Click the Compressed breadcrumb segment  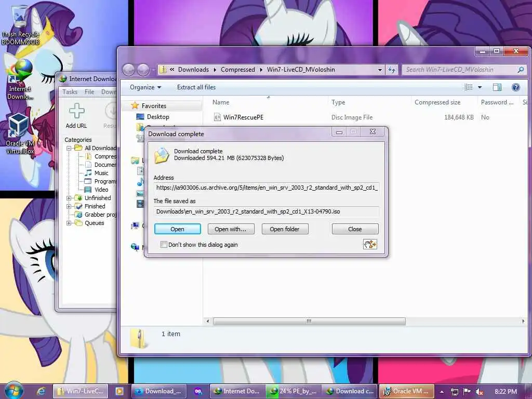pos(238,70)
